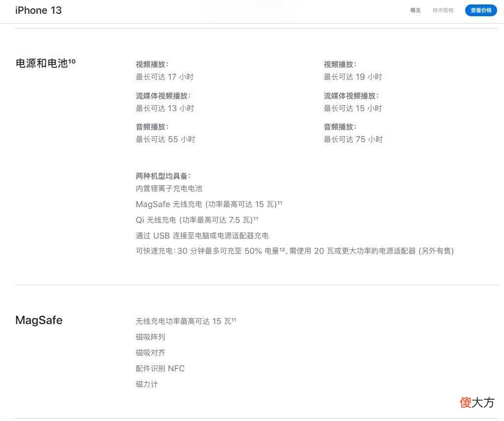Click text 磁吸对齐
The height and width of the screenshot is (421, 504).
150,353
